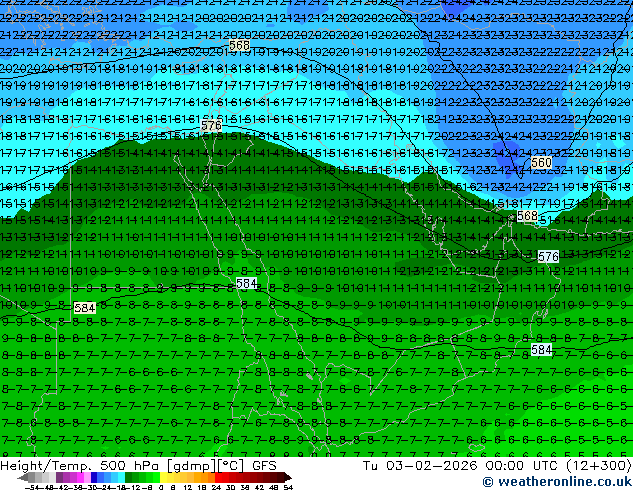Viewport: 634px width, 490px height.
Task: Click the 584 label near the left border
Action: [85, 308]
